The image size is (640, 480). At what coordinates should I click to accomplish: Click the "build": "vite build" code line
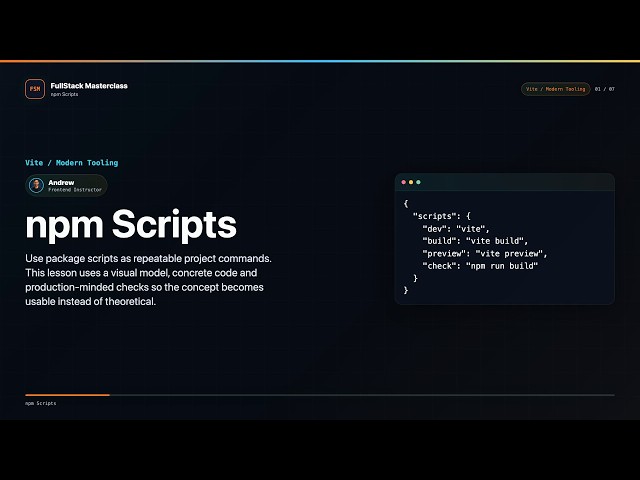(475, 241)
